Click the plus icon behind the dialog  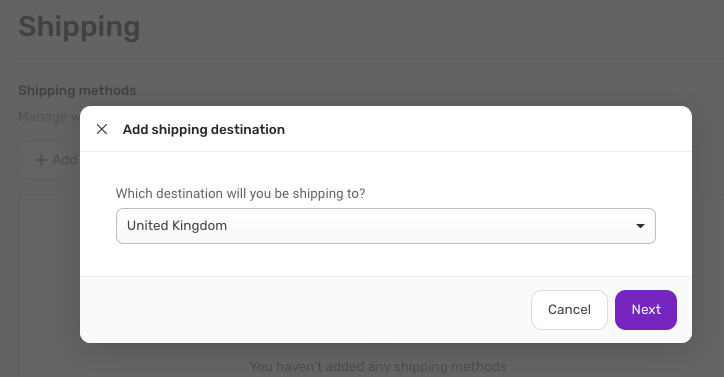(41, 160)
